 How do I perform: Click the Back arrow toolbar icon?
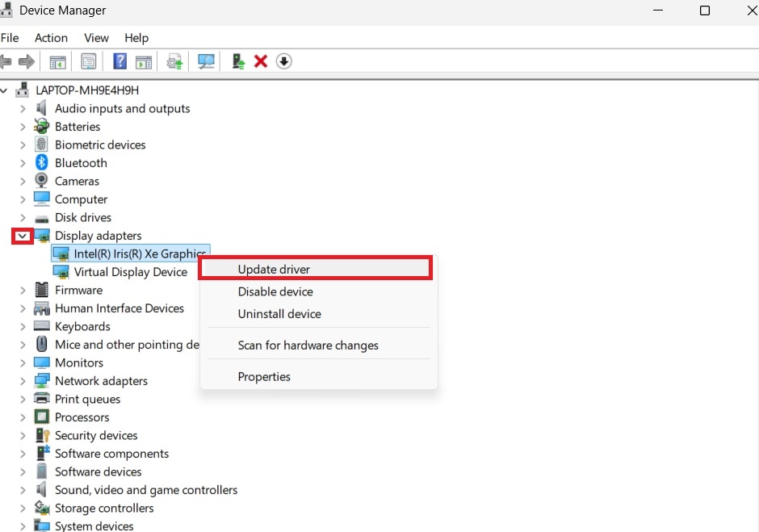pos(6,61)
